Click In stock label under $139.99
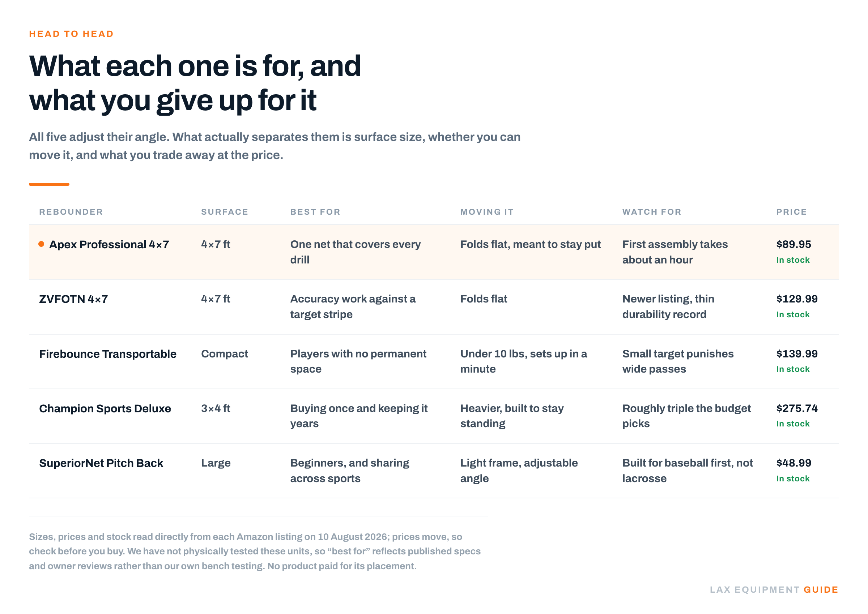Image resolution: width=868 pixels, height=614 pixels. point(792,369)
